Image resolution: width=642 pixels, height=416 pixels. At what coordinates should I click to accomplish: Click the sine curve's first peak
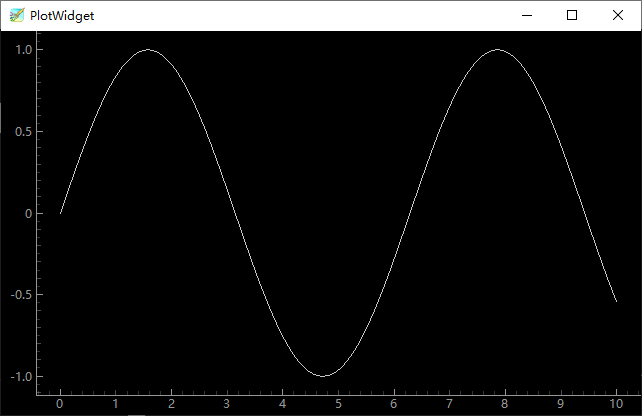148,50
